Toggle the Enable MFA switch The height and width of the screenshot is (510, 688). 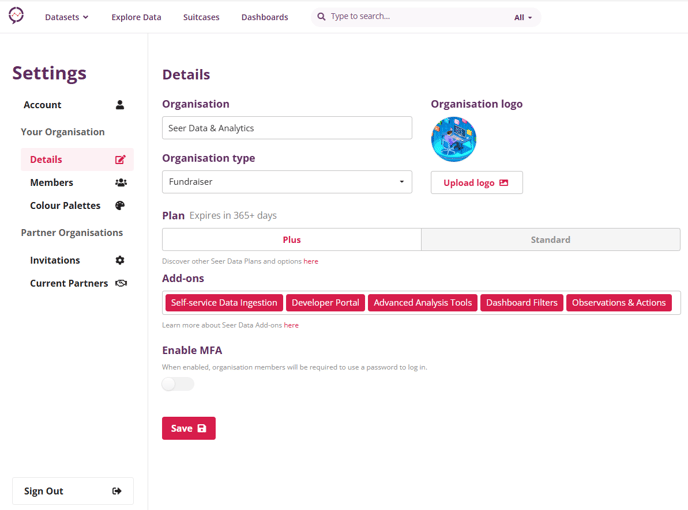tap(178, 384)
